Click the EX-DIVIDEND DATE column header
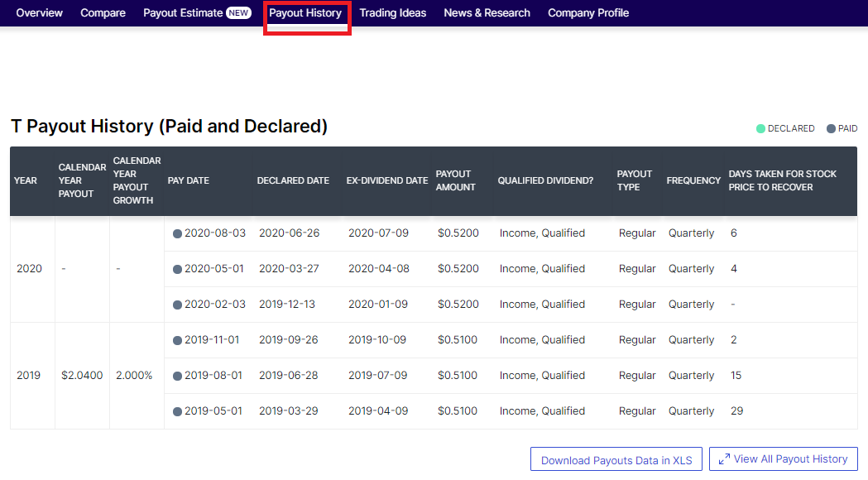This screenshot has width=868, height=480. click(387, 180)
